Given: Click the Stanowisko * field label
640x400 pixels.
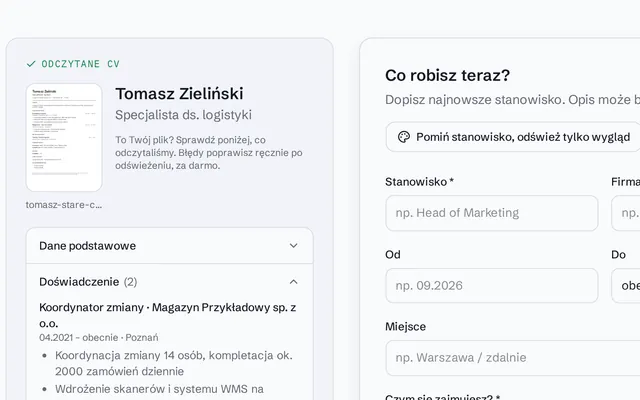Looking at the screenshot, I should point(419,182).
